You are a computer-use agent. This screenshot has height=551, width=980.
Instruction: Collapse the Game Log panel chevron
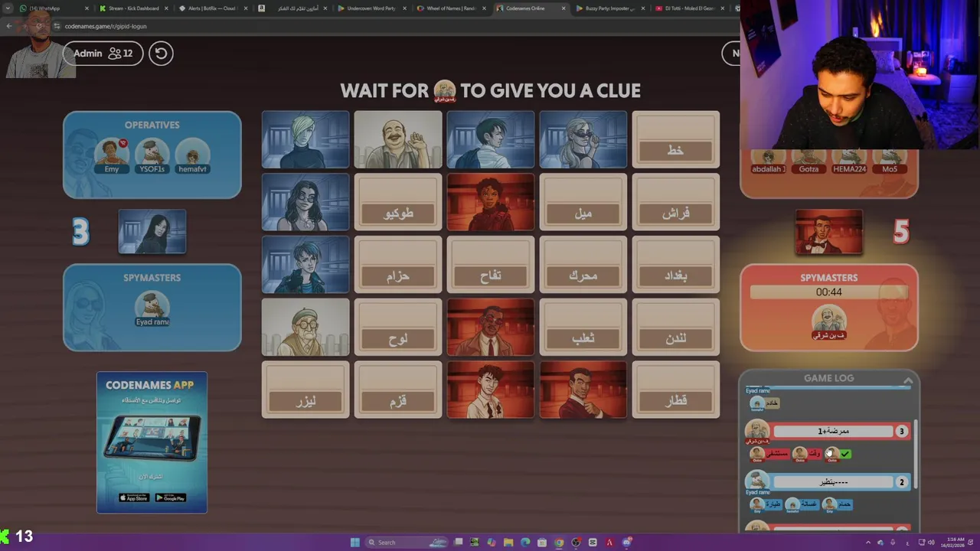tap(908, 380)
